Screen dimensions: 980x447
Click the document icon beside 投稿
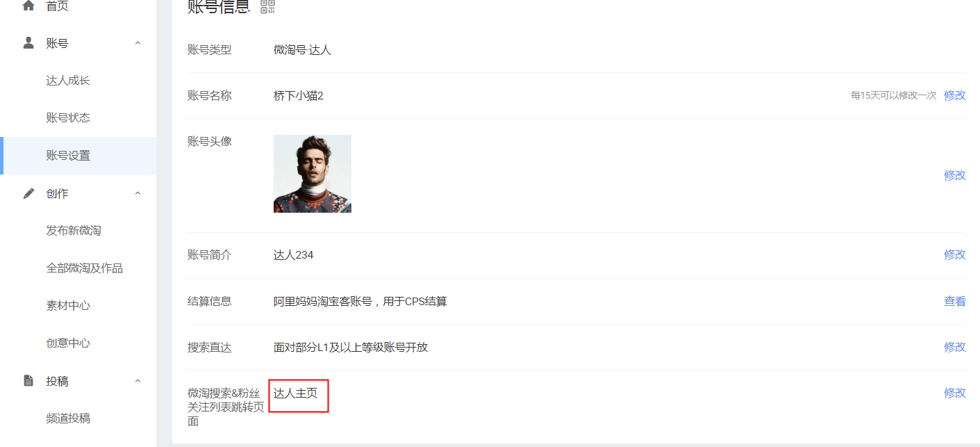28,380
